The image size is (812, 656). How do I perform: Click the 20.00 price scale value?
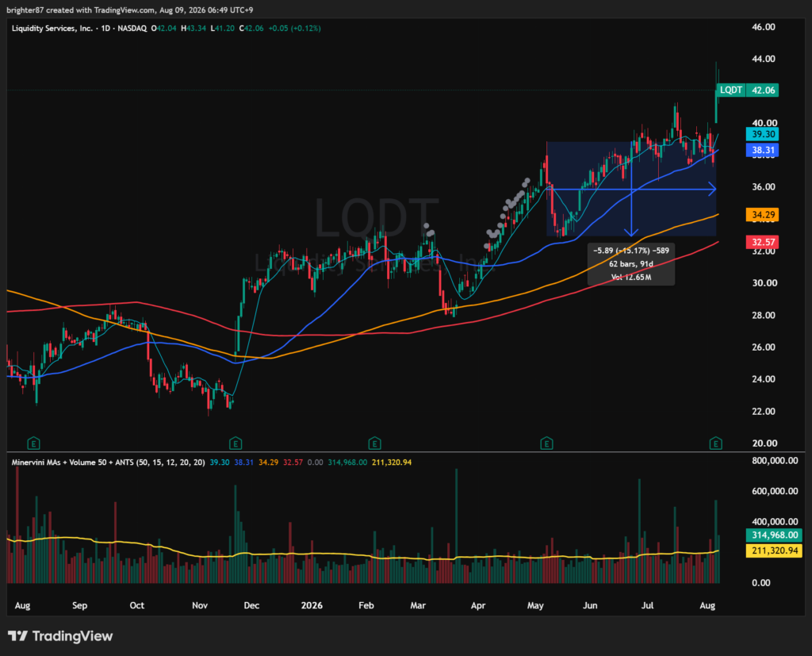tap(764, 443)
